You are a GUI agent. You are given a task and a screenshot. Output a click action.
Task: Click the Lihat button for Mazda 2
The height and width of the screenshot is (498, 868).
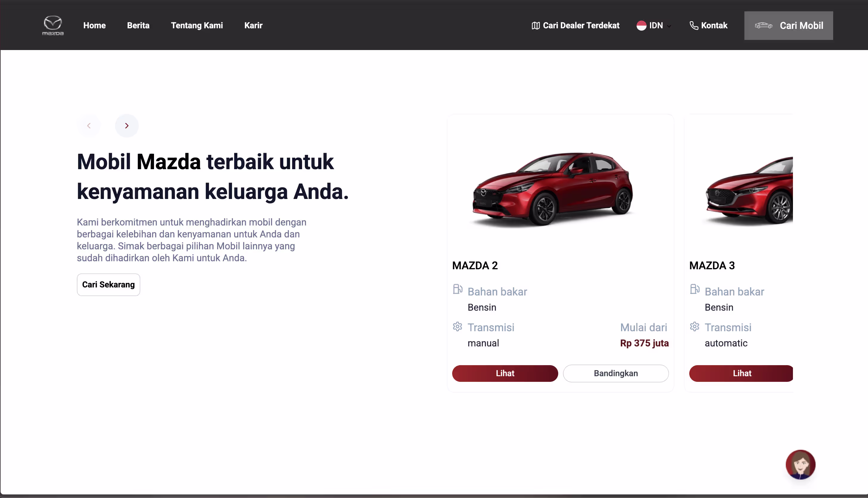click(505, 373)
